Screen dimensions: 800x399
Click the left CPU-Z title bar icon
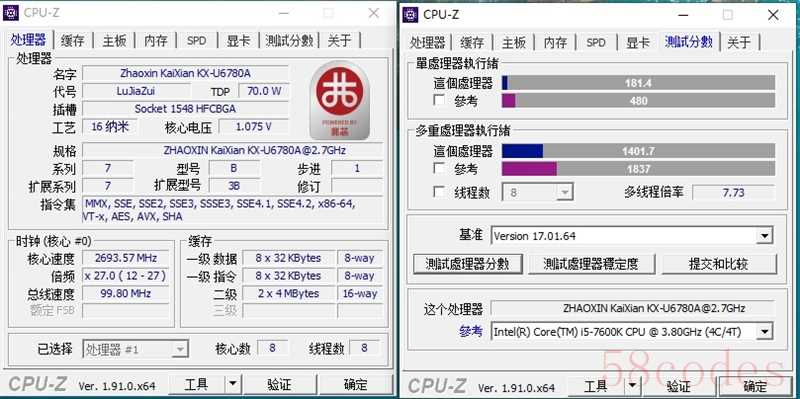click(x=11, y=13)
